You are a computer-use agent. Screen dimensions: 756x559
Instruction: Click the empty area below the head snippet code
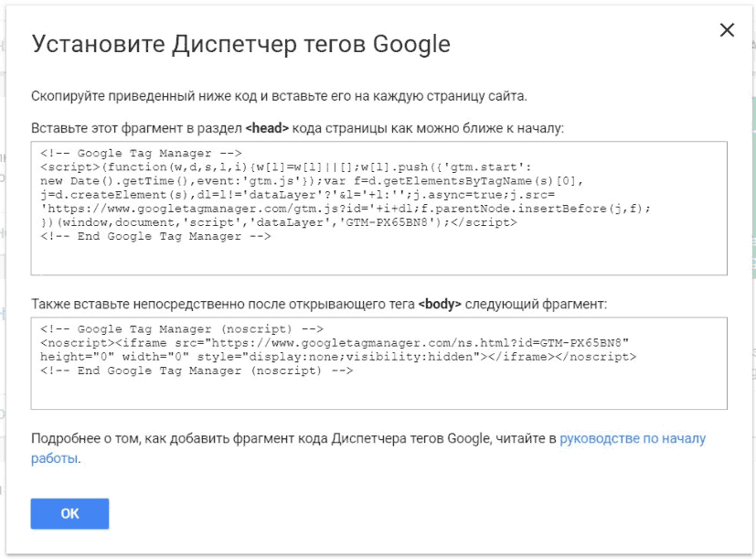(x=379, y=258)
